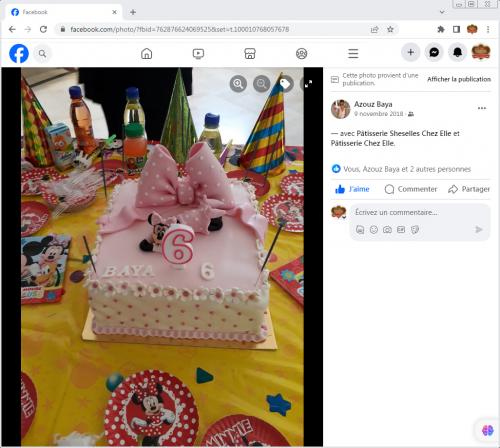Reload the browser page
Image resolution: width=500 pixels, height=448 pixels.
pos(43,29)
